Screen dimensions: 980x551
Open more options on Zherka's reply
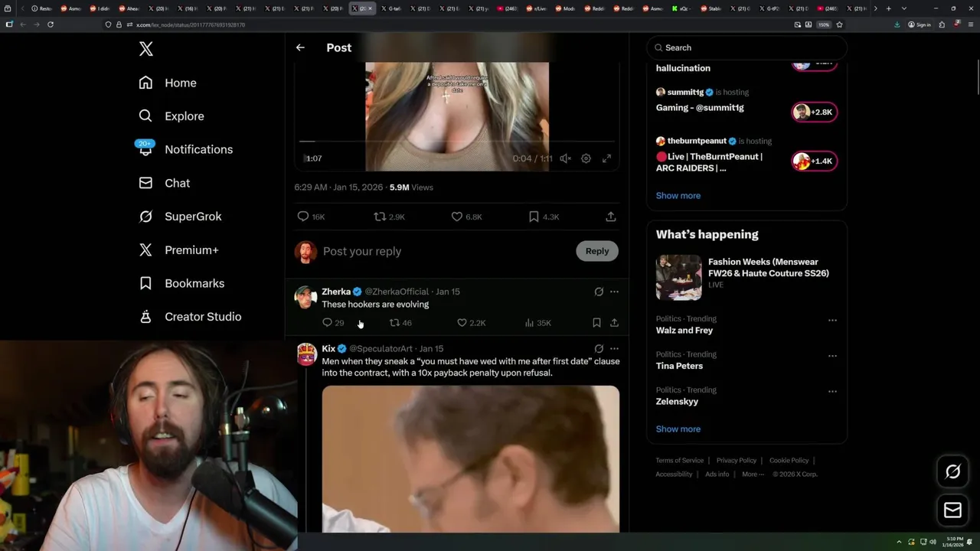pos(614,292)
